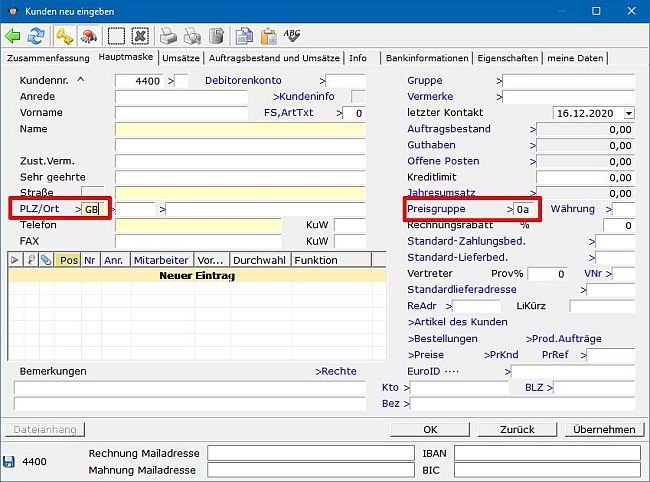Select the Neuer Eintrag row

196,275
